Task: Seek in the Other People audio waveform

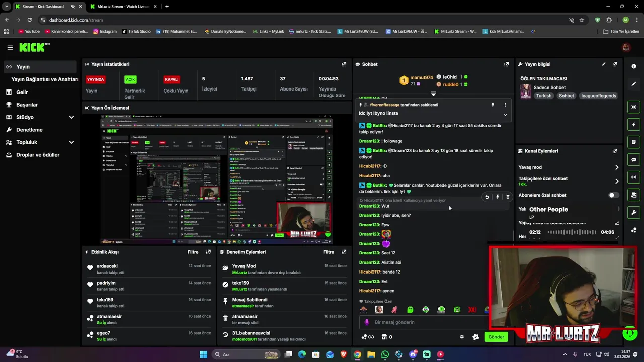Action: click(x=572, y=232)
